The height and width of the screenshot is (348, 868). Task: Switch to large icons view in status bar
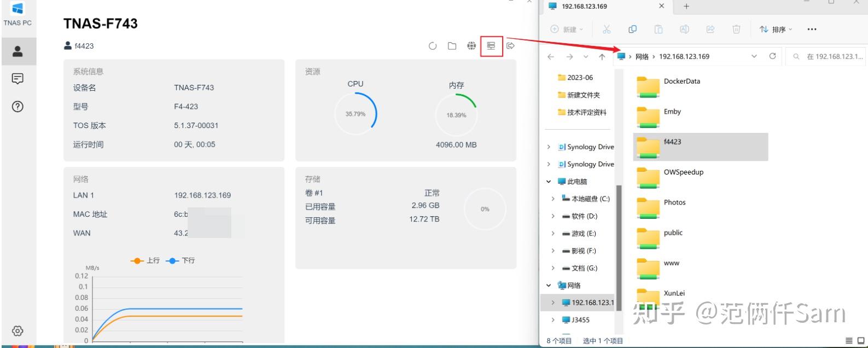point(861,341)
